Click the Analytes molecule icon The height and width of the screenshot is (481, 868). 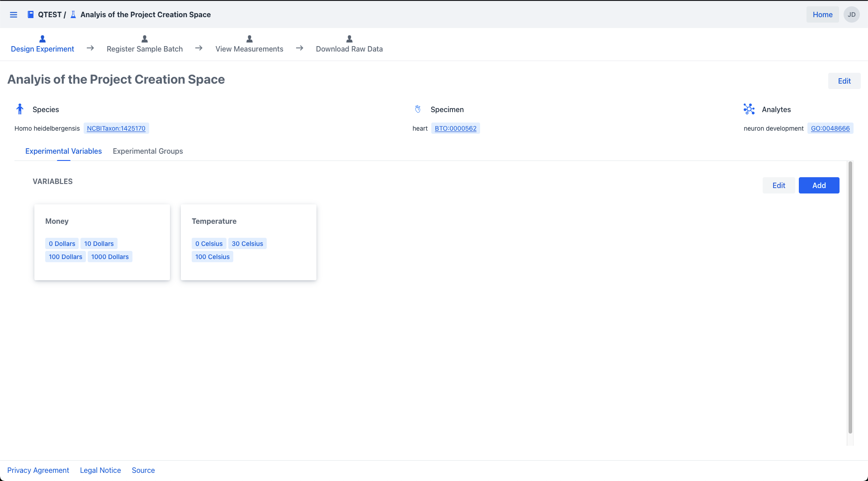tap(749, 109)
